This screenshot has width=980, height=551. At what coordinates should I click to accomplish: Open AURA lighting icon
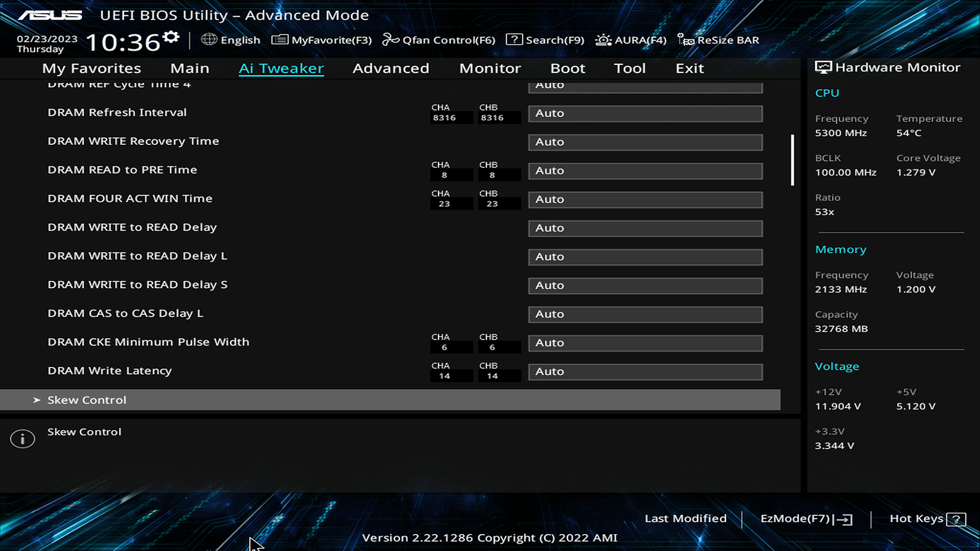click(603, 39)
